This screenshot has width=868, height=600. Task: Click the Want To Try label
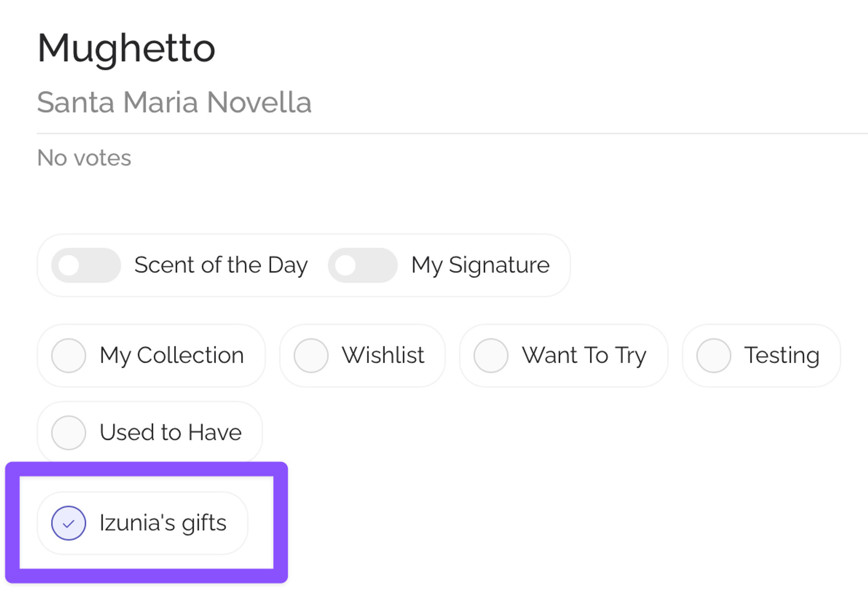[x=584, y=355]
